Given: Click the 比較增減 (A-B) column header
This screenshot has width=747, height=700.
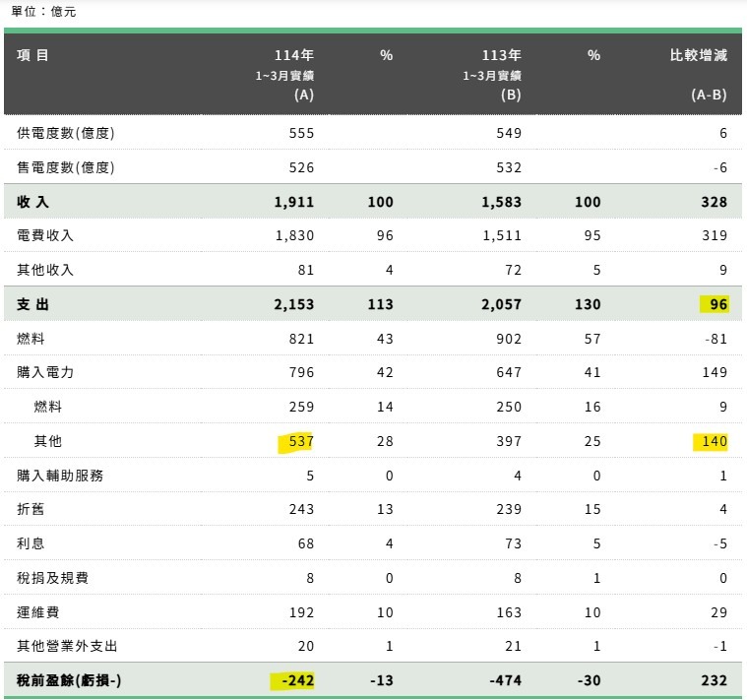Looking at the screenshot, I should tap(699, 75).
